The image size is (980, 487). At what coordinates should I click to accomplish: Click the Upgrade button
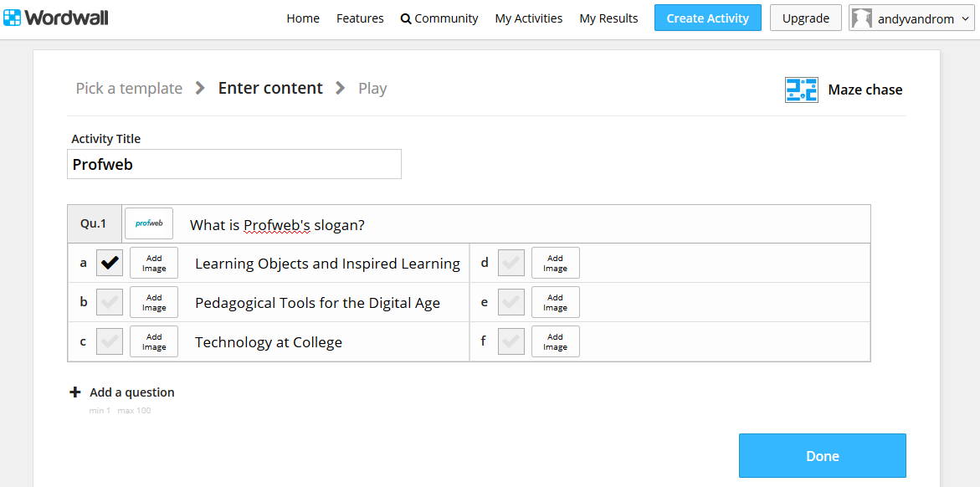[806, 18]
